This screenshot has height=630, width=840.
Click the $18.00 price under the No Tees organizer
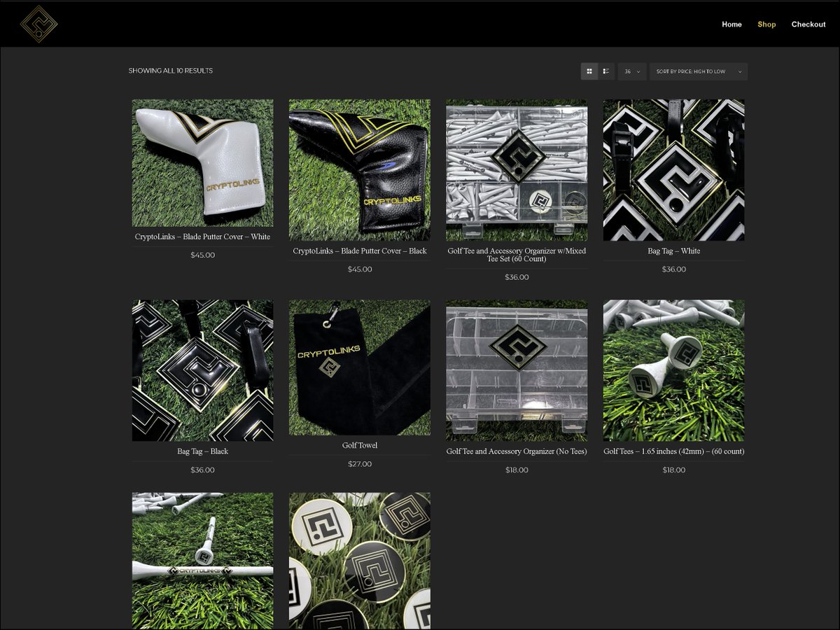click(x=517, y=470)
